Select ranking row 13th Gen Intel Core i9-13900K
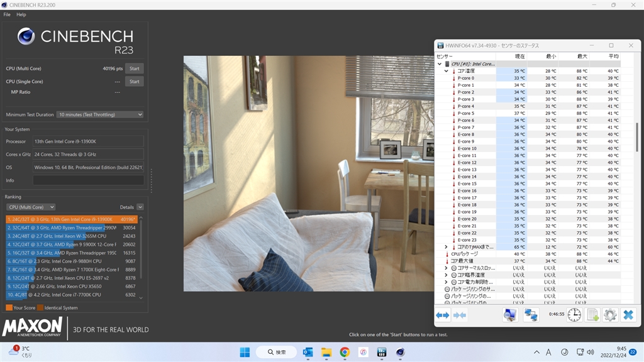Screen dimensions: 644x362 pyautogui.click(x=72, y=219)
